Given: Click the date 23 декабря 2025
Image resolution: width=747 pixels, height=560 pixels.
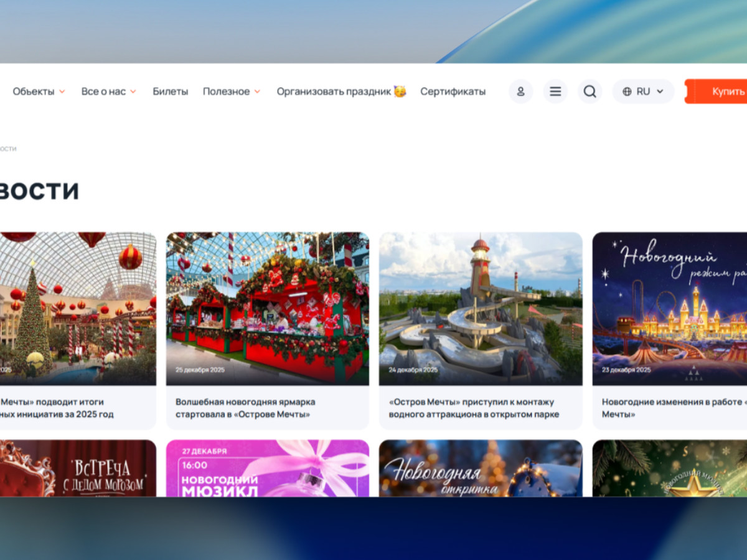Looking at the screenshot, I should point(626,370).
